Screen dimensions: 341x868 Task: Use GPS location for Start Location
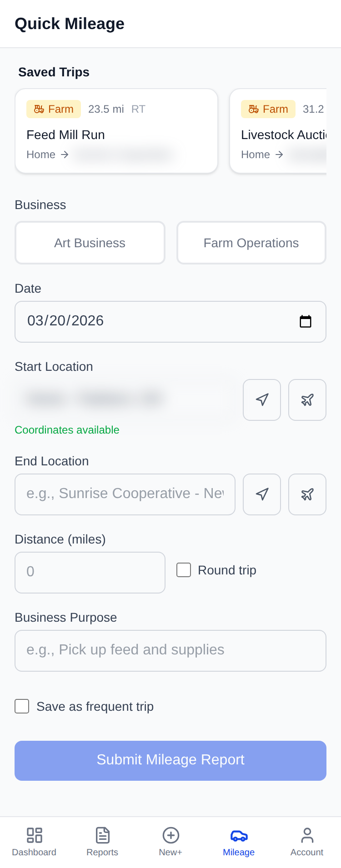coord(262,399)
